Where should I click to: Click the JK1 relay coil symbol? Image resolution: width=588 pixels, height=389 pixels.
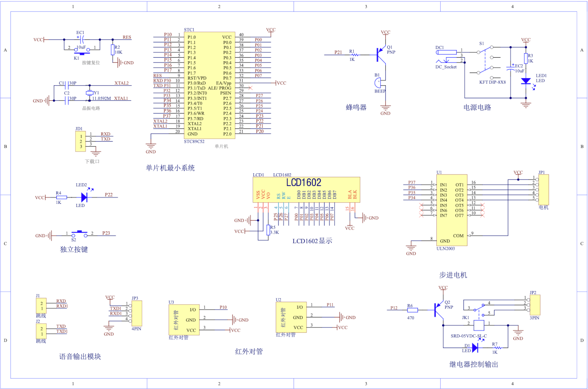click(x=479, y=326)
